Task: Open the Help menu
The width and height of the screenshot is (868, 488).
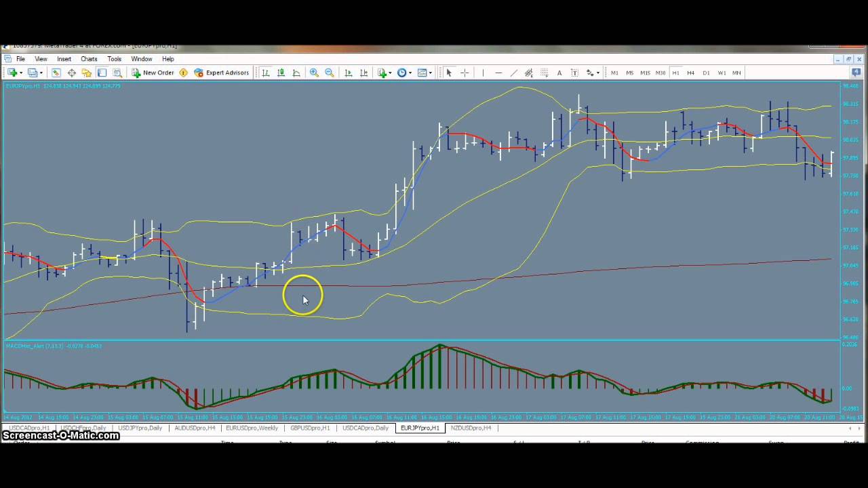Action: click(167, 59)
